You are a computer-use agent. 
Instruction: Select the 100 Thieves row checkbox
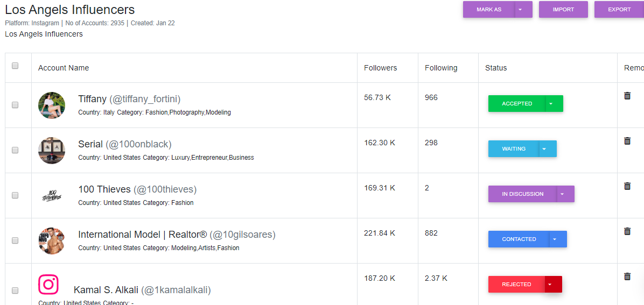click(15, 195)
